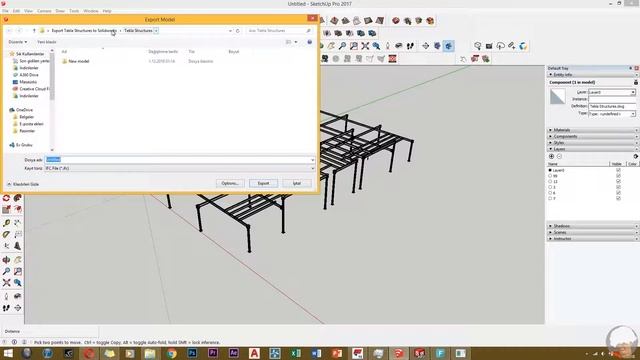The image size is (640, 360).
Task: Select the New model folder in file list
Action: tap(76, 61)
